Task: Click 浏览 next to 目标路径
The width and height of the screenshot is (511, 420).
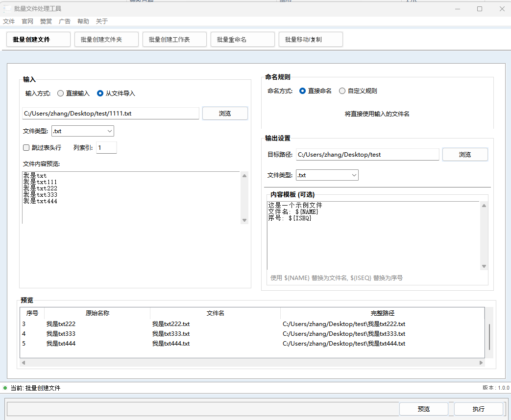Action: pyautogui.click(x=464, y=155)
